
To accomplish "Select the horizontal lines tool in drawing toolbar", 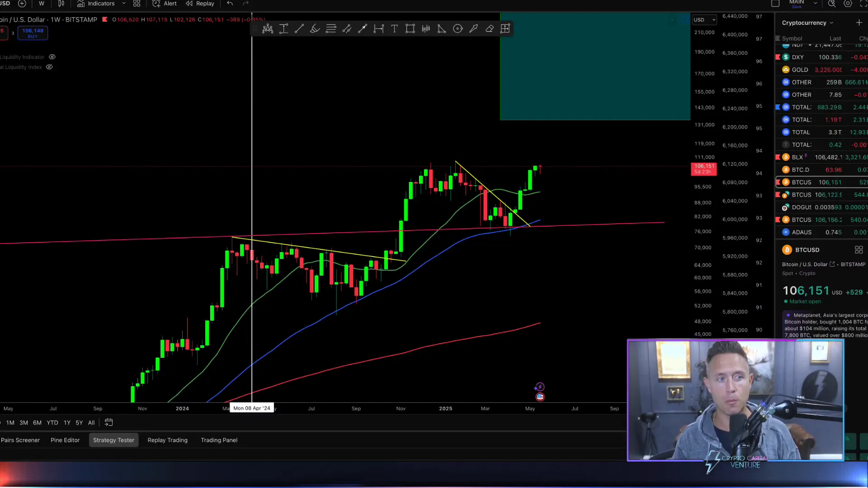I will pyautogui.click(x=331, y=29).
